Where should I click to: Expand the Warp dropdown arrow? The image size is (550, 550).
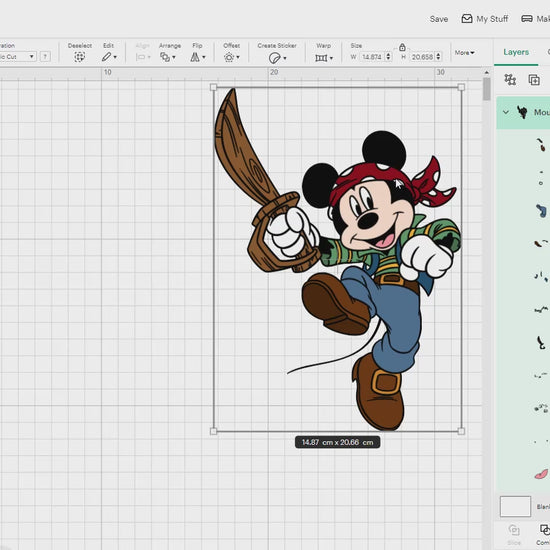(331, 58)
